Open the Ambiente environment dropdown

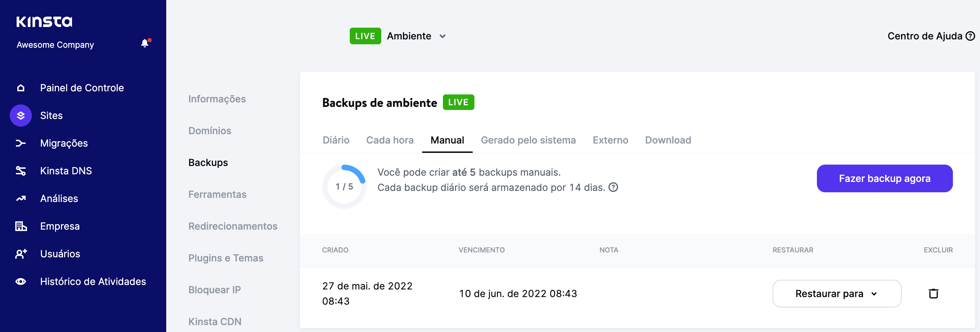pyautogui.click(x=417, y=36)
